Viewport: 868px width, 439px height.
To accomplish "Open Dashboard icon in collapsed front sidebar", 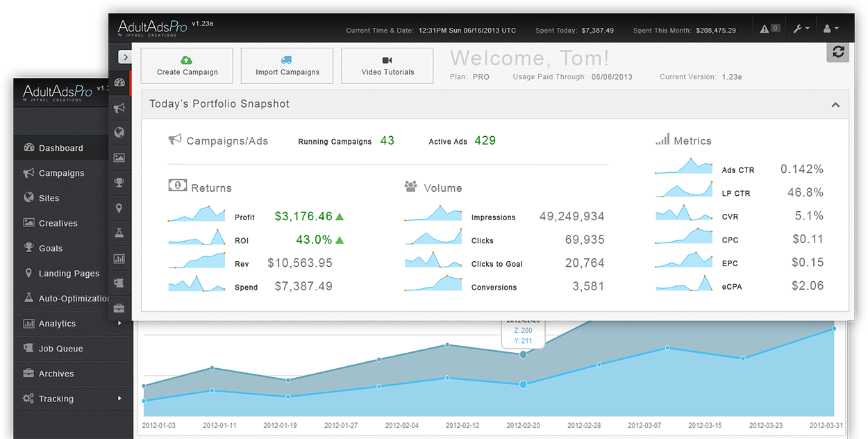I will tap(119, 83).
